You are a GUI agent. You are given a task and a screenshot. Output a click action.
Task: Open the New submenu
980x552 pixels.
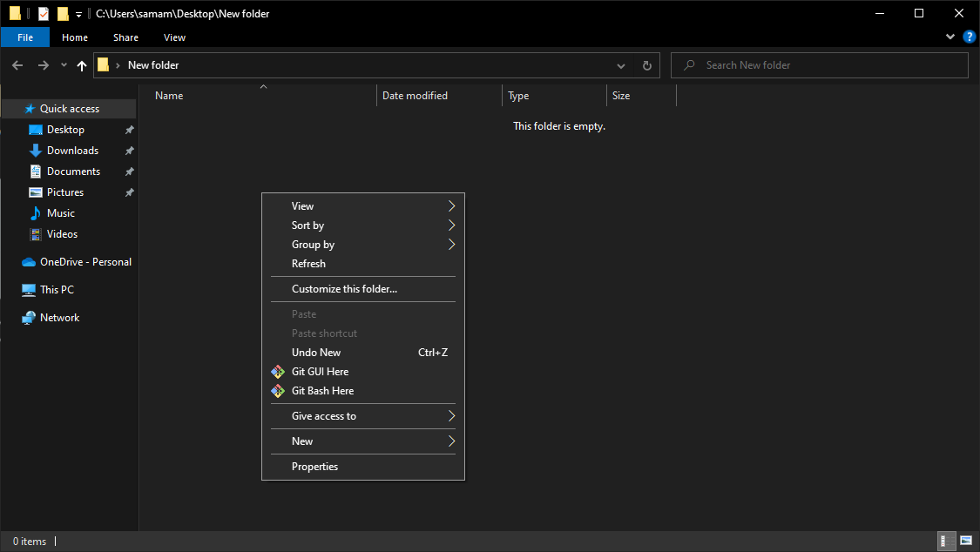pos(363,441)
